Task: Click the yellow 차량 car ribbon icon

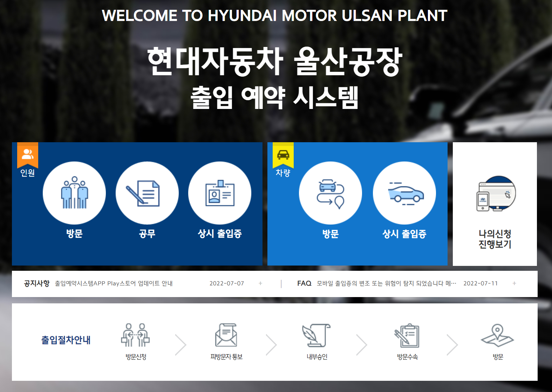Action: click(x=283, y=154)
